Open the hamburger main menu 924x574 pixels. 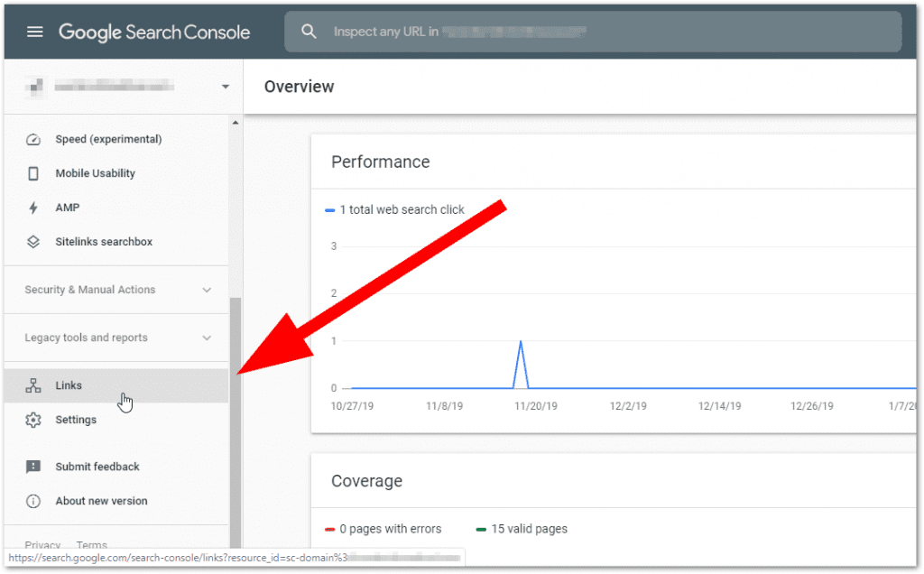pos(35,32)
